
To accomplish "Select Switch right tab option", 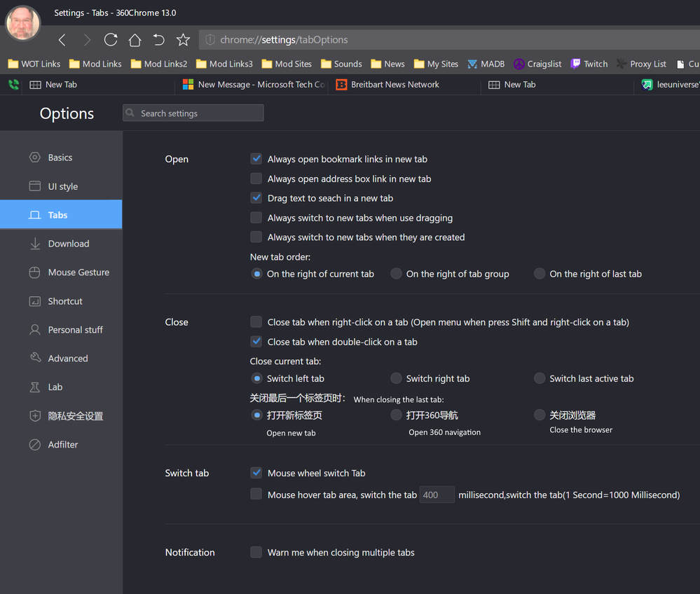I will pyautogui.click(x=396, y=378).
